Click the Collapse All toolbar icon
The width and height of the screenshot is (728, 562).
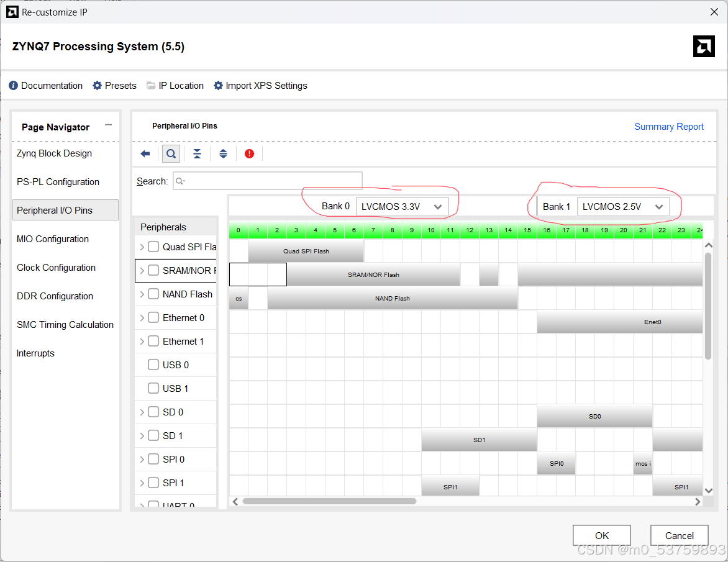coord(198,153)
